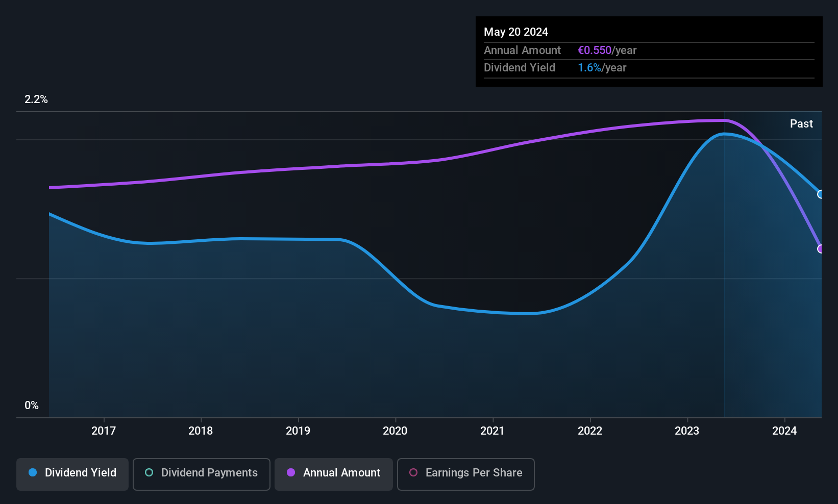Viewport: 838px width, 504px height.
Task: Select the purple annual amount endpoint marker
Action: point(821,249)
